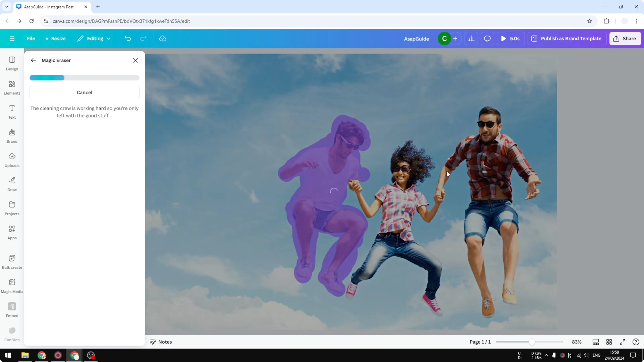Open the Resize menu
The width and height of the screenshot is (644, 362).
tap(55, 38)
